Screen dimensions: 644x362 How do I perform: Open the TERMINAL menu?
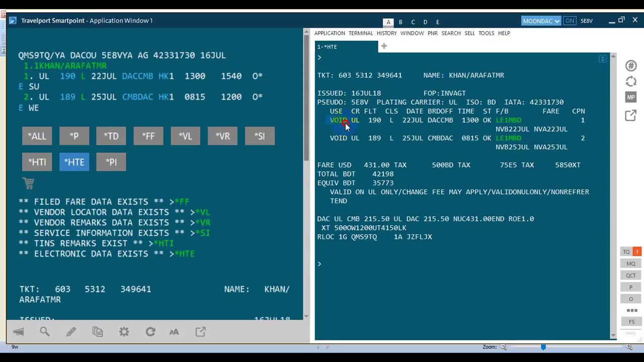pos(361,33)
